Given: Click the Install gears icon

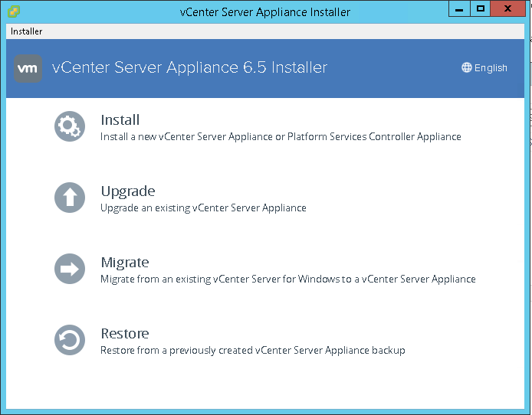Looking at the screenshot, I should (x=70, y=126).
